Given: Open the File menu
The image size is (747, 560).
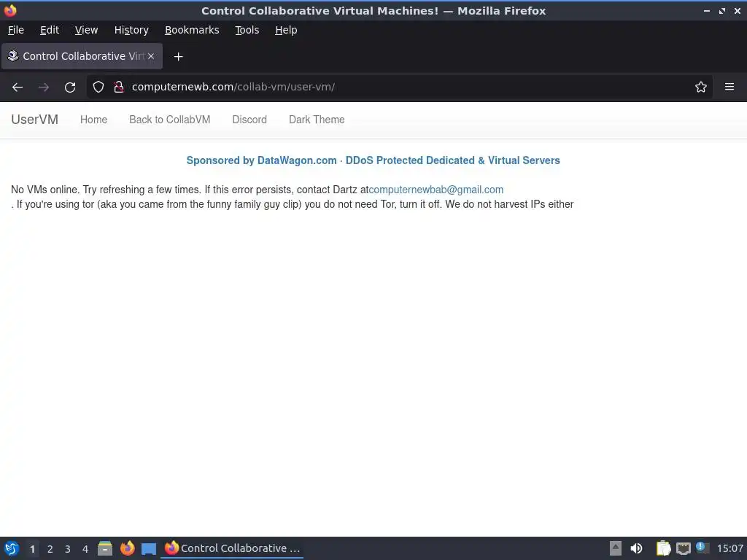Looking at the screenshot, I should pos(16,30).
